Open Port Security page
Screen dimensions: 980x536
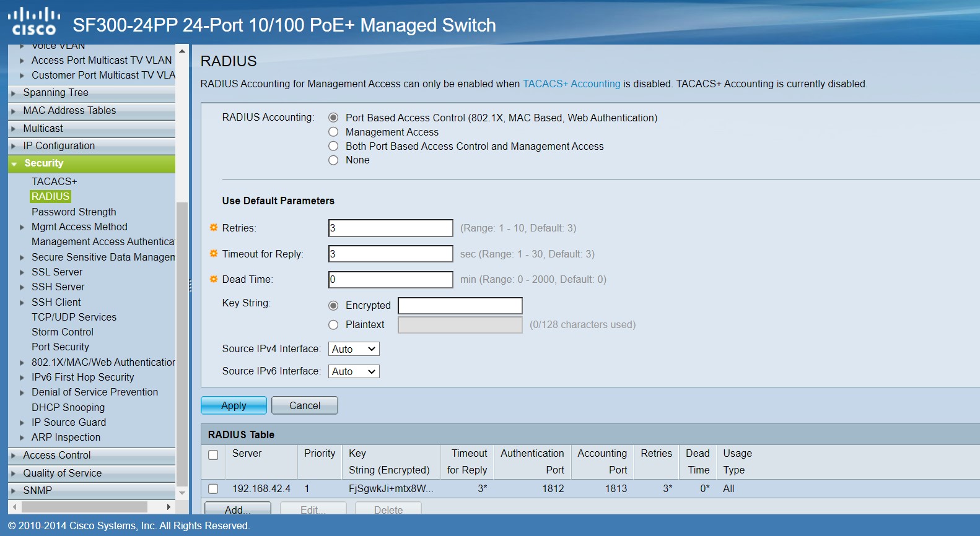click(60, 347)
